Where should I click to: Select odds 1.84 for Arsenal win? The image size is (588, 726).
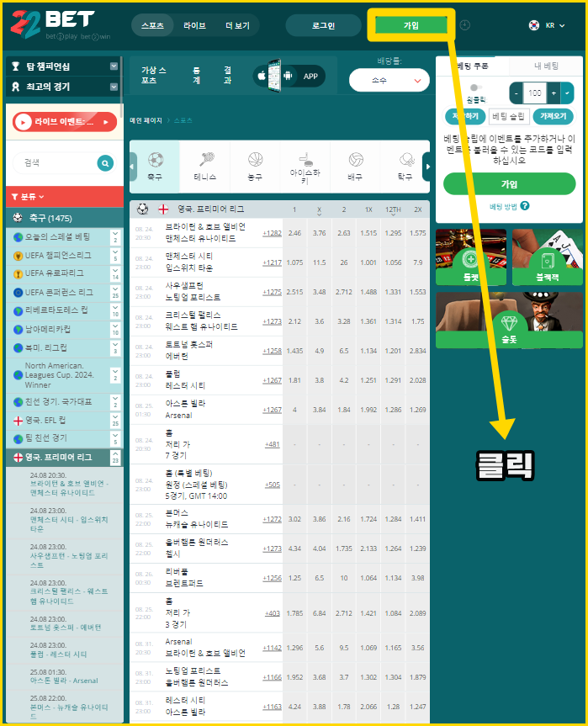pos(344,410)
